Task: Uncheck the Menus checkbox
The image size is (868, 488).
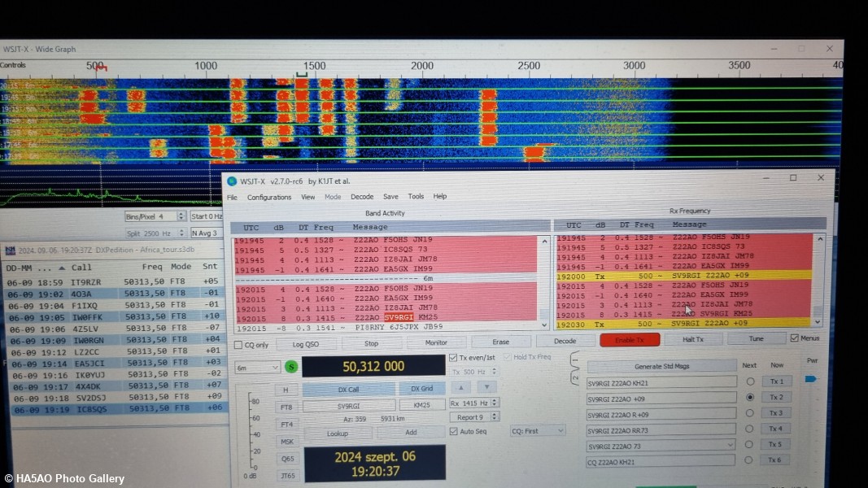Action: 794,338
